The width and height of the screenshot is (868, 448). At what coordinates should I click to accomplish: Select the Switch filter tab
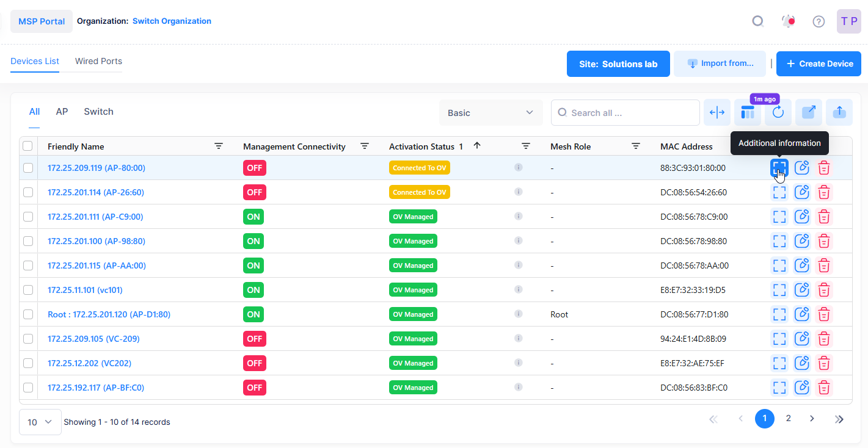[98, 112]
